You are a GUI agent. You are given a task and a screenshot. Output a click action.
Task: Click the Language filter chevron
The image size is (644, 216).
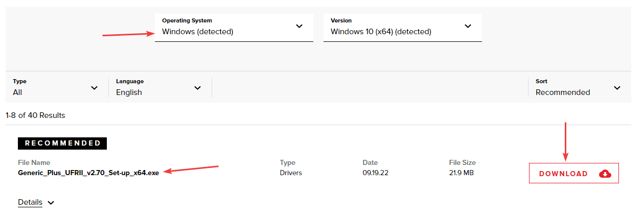click(198, 88)
